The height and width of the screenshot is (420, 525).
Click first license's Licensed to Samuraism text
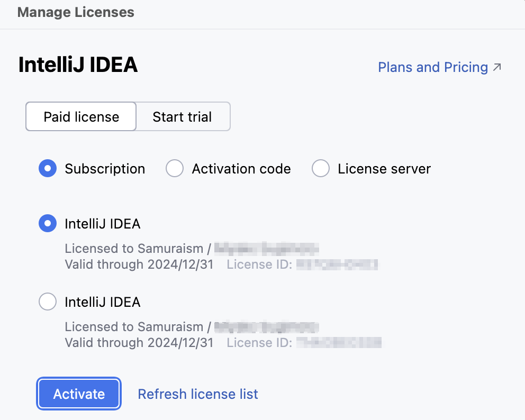(134, 249)
